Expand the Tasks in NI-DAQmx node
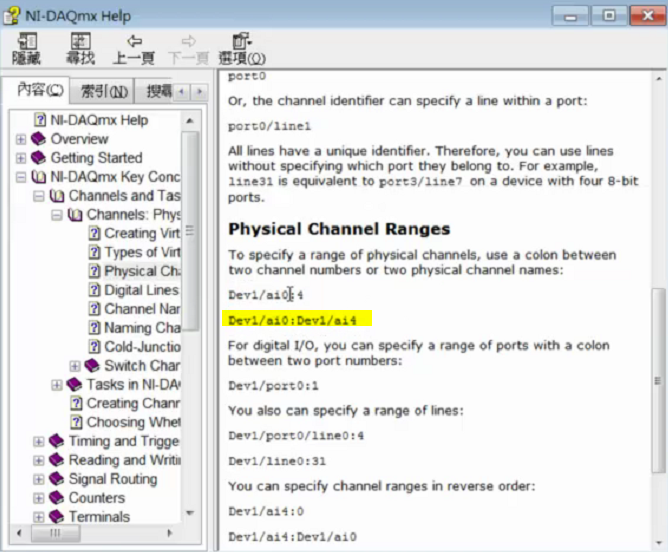Image resolution: width=668 pixels, height=552 pixels. (56, 385)
